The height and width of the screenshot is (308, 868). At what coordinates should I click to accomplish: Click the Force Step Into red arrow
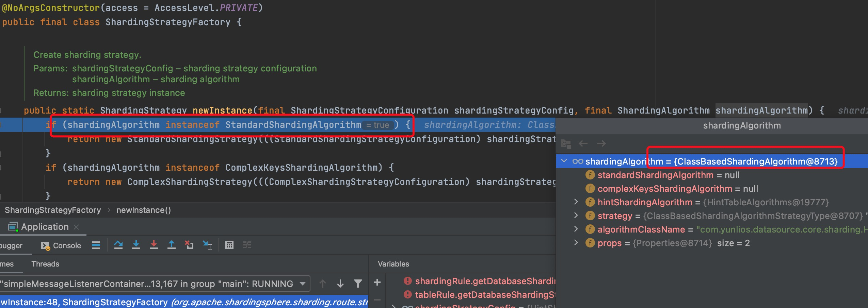click(154, 245)
